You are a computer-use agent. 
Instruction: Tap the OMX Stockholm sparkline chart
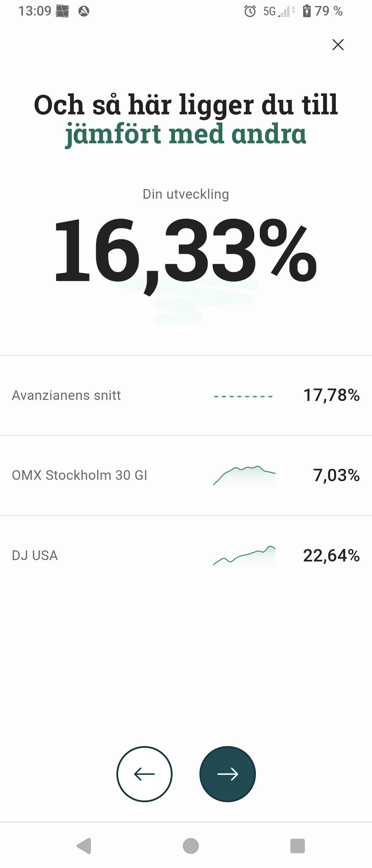tap(244, 475)
